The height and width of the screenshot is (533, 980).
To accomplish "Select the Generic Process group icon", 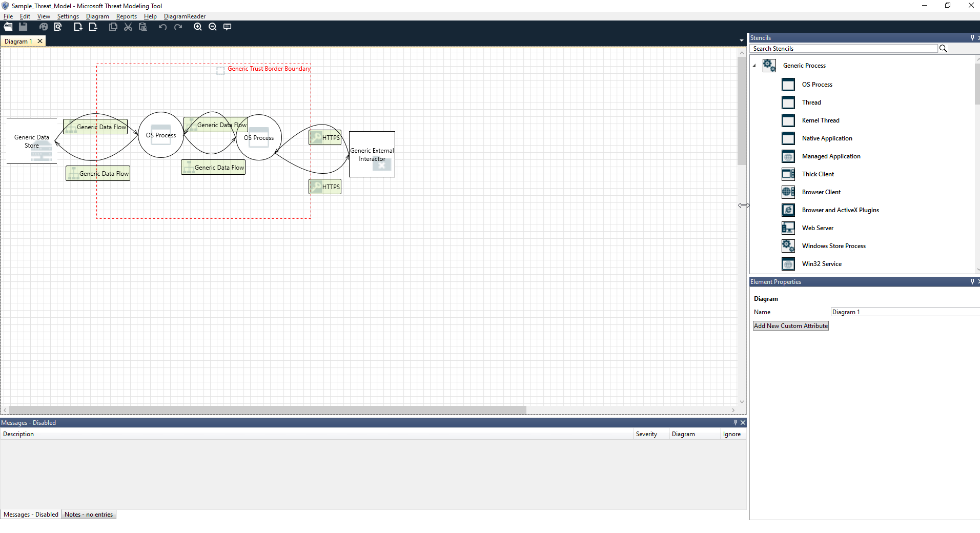I will (x=769, y=66).
